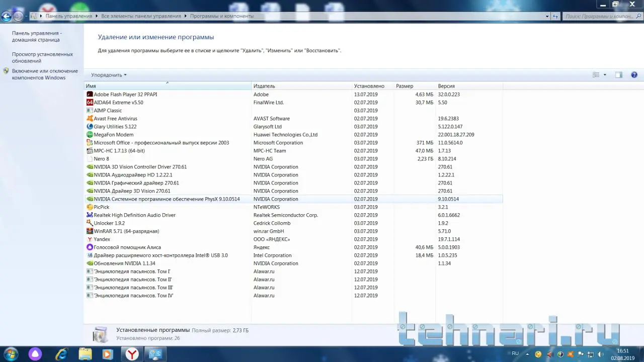Expand the Упорядочить dropdown menu
This screenshot has width=644, height=362.
click(x=109, y=75)
